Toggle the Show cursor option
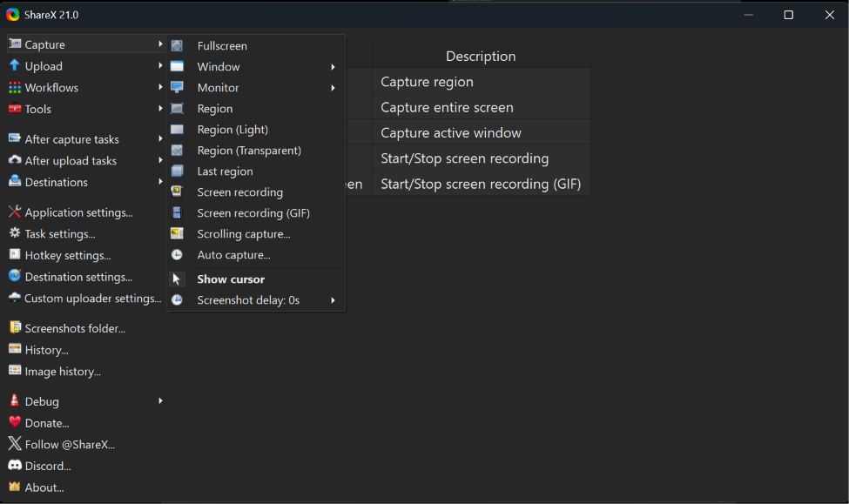This screenshot has height=504, width=849. (x=255, y=279)
